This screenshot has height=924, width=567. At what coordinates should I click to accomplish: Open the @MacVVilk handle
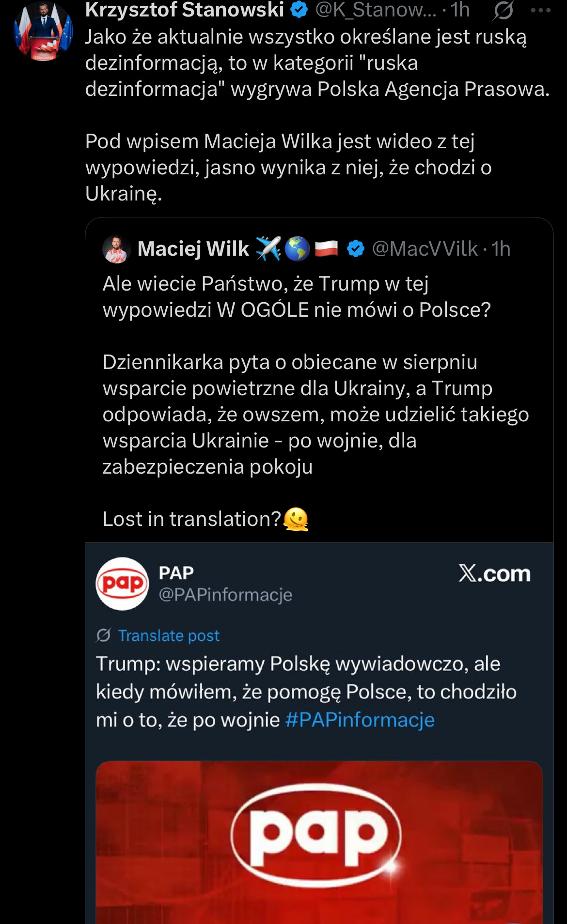tap(425, 249)
